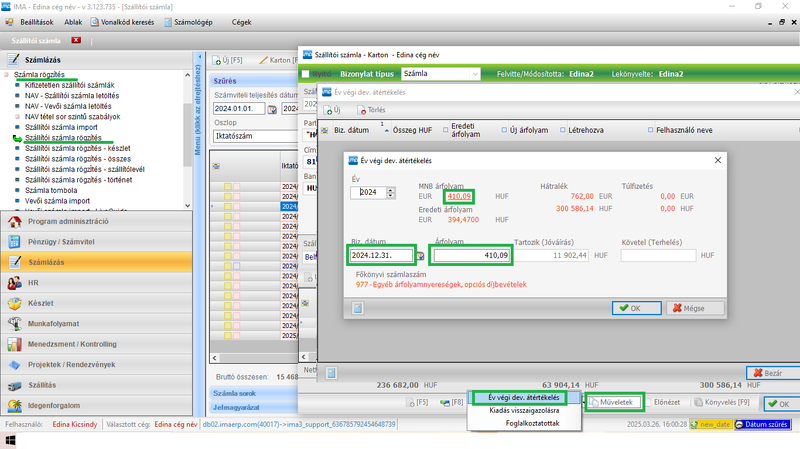Viewport: 800px width, 449px height.
Task: Choose Év végi dev. átértékelés menu entry
Action: coord(524,397)
